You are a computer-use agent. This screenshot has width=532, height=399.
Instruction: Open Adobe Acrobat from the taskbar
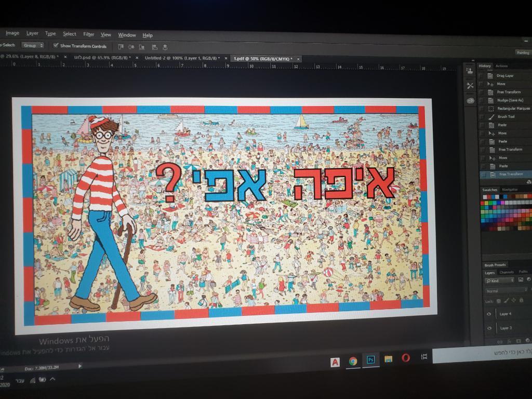(x=335, y=362)
